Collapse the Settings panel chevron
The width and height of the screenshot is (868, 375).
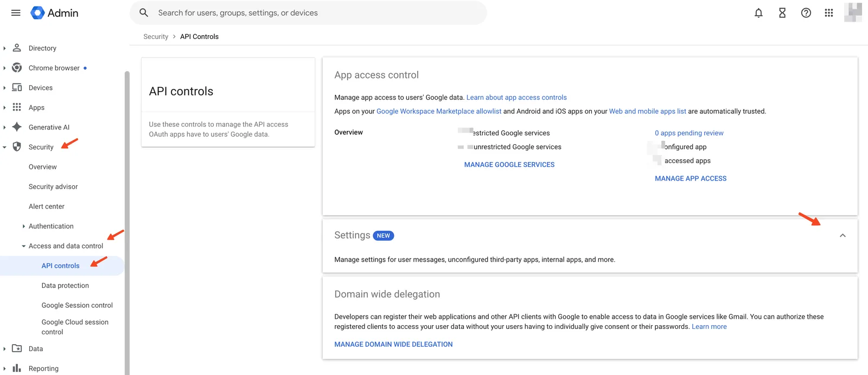coord(843,235)
